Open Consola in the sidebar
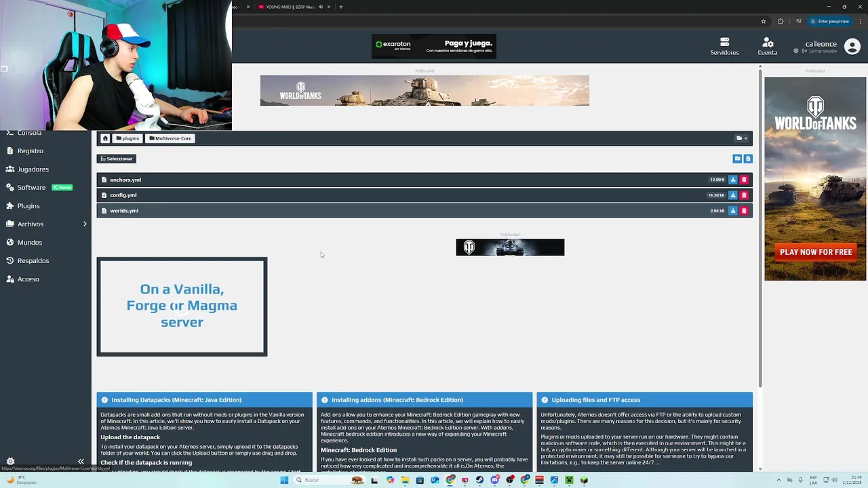This screenshot has width=868, height=488. pyautogui.click(x=29, y=133)
